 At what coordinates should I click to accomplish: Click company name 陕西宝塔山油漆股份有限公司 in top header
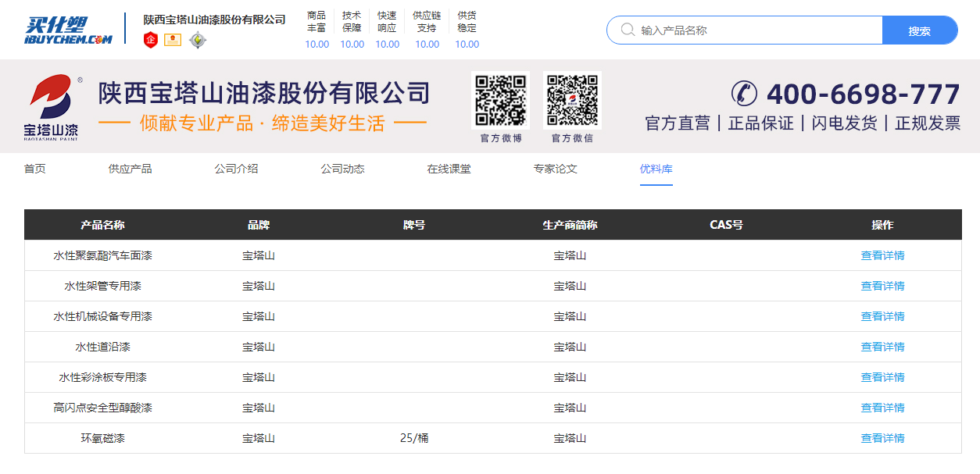[215, 20]
